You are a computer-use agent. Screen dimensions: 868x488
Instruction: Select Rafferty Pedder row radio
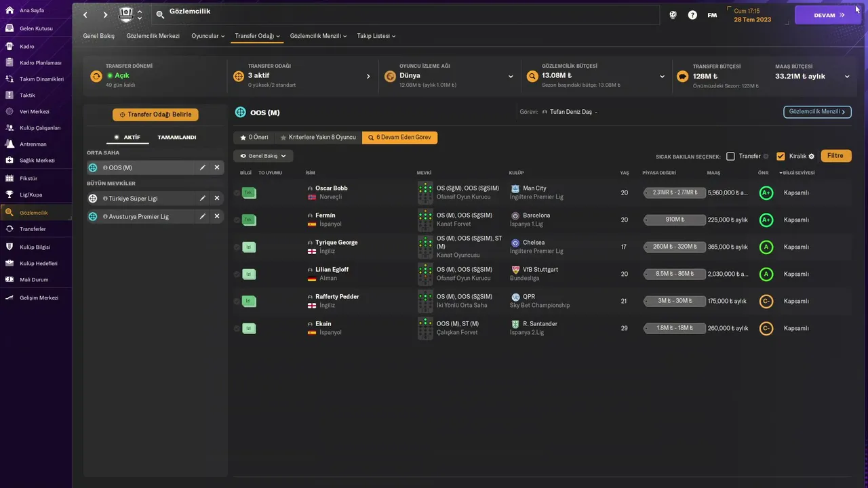pos(237,302)
